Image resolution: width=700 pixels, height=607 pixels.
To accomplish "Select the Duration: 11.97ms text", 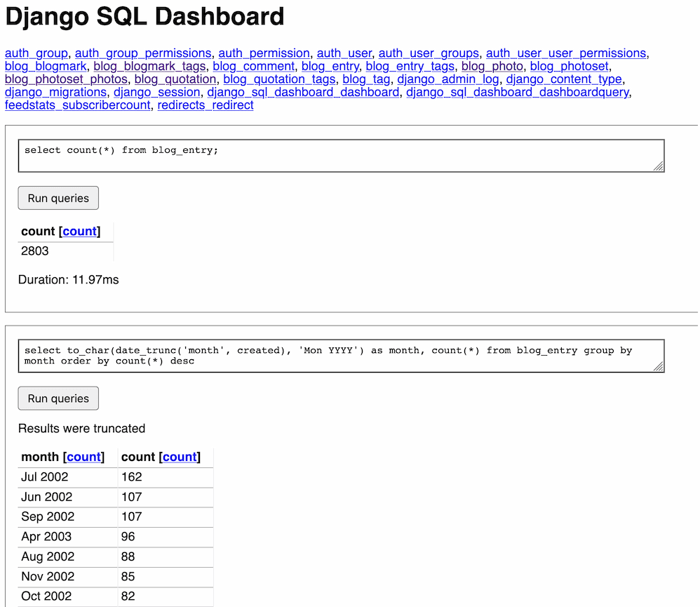I will coord(68,279).
